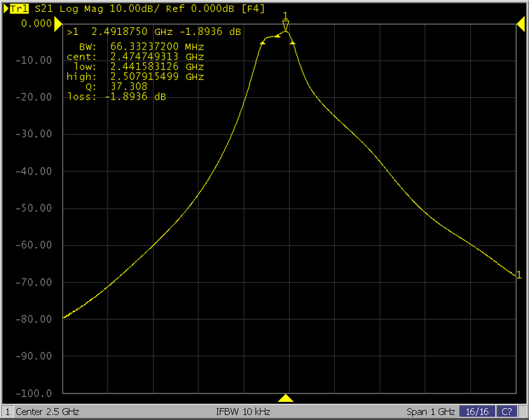
Task: Select marker 1 triangle at the peak
Action: [x=285, y=26]
